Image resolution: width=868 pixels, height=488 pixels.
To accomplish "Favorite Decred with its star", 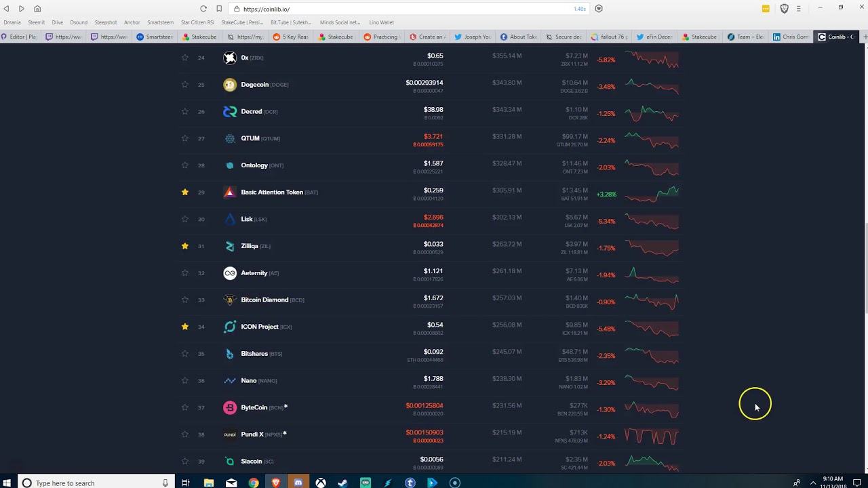I will pos(184,111).
